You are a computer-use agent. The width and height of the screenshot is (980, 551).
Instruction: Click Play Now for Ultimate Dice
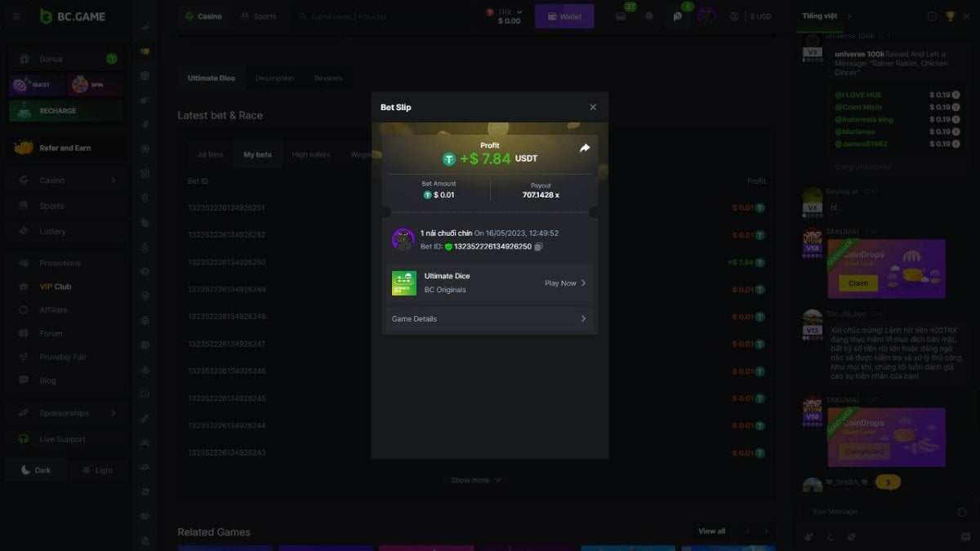click(x=565, y=283)
